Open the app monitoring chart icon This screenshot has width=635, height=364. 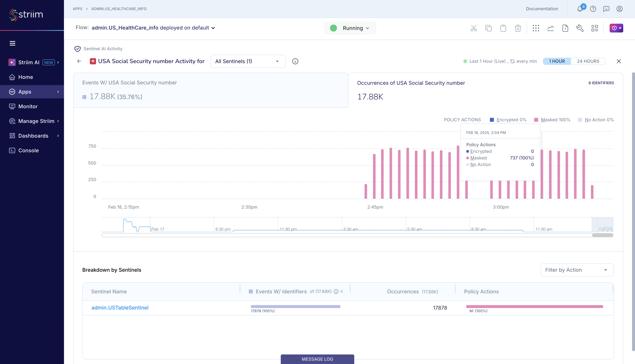[550, 28]
